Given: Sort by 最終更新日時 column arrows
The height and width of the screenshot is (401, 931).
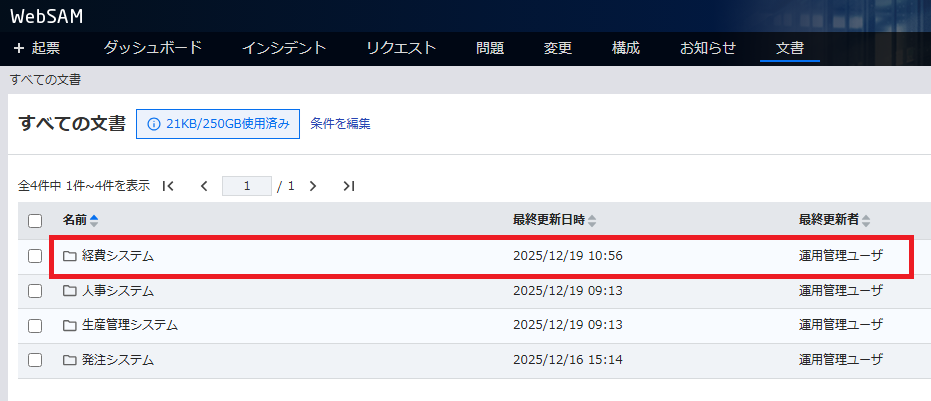Looking at the screenshot, I should (x=592, y=220).
